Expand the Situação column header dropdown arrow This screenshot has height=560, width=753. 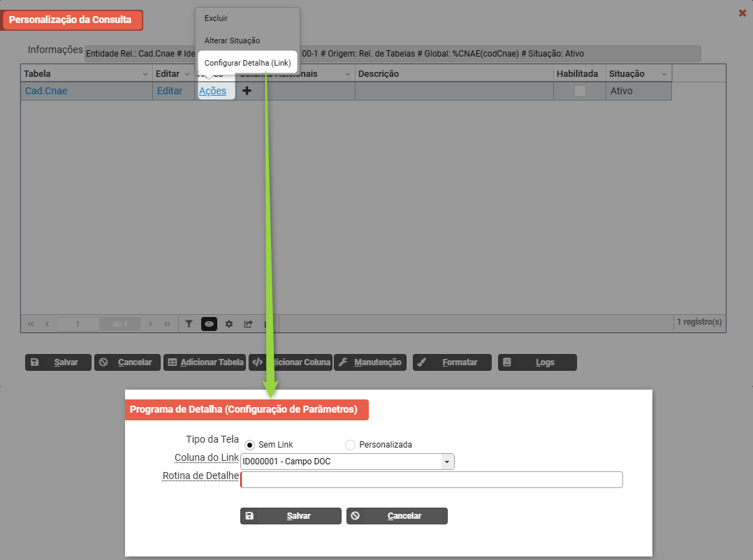664,74
